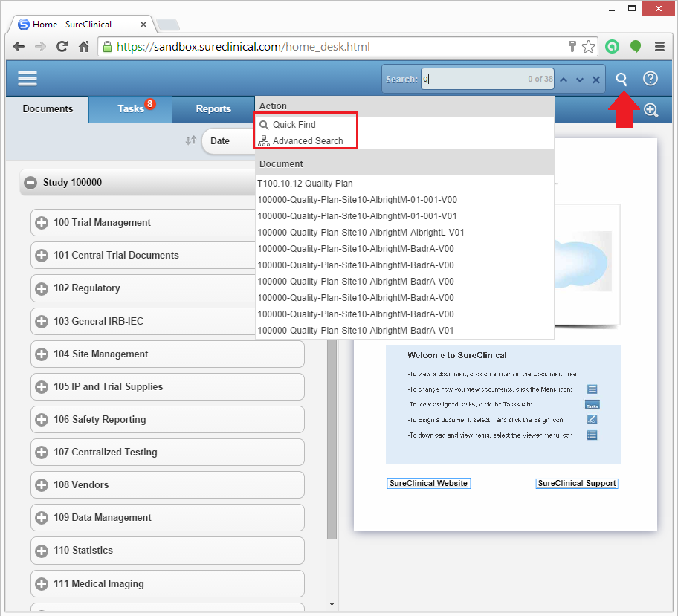
Task: Select result ending AlbrightM-01-001-V01
Action: click(x=404, y=216)
